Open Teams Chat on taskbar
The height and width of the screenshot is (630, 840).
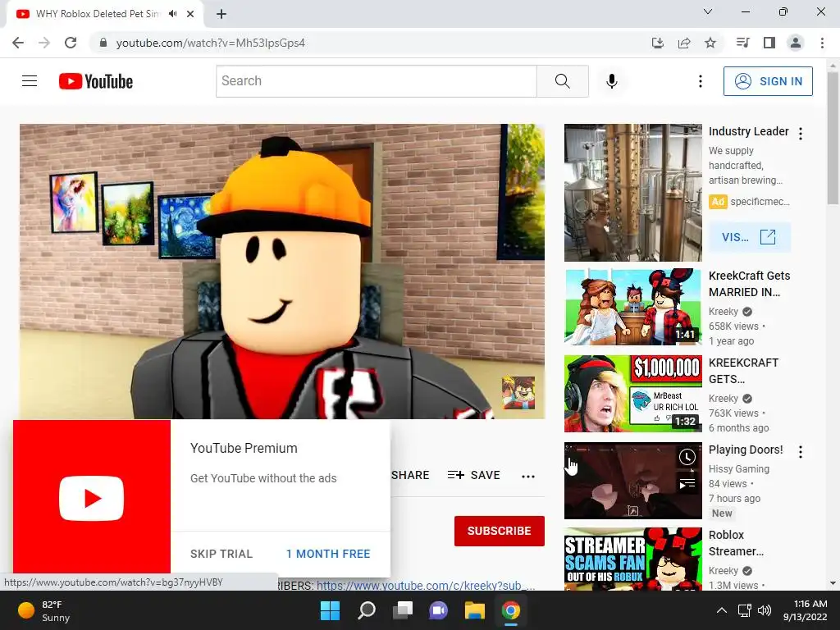click(439, 610)
